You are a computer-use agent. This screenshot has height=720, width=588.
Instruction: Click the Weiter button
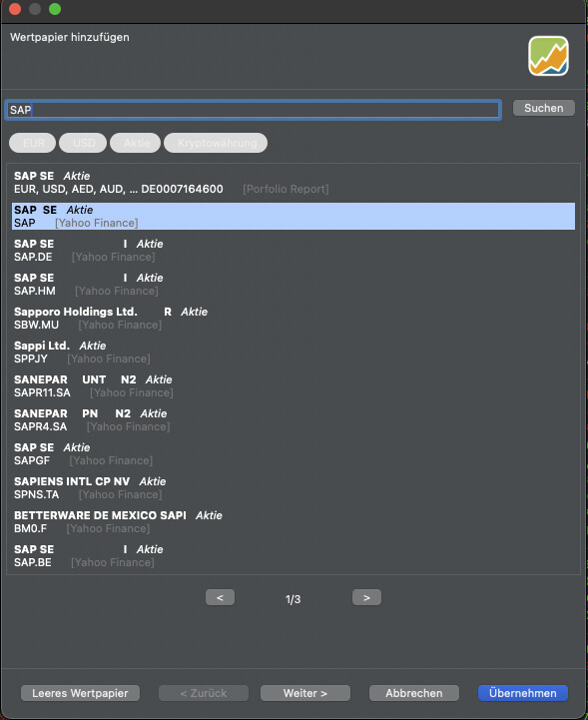(305, 693)
